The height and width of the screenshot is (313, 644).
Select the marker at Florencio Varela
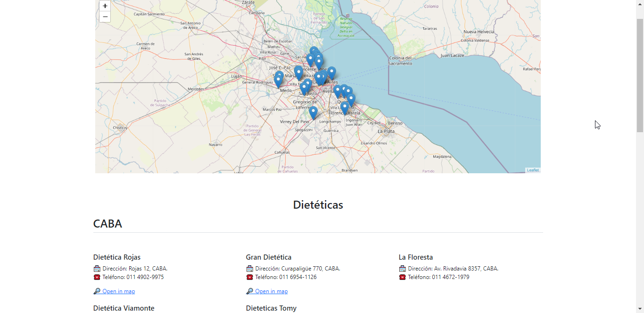(x=345, y=108)
